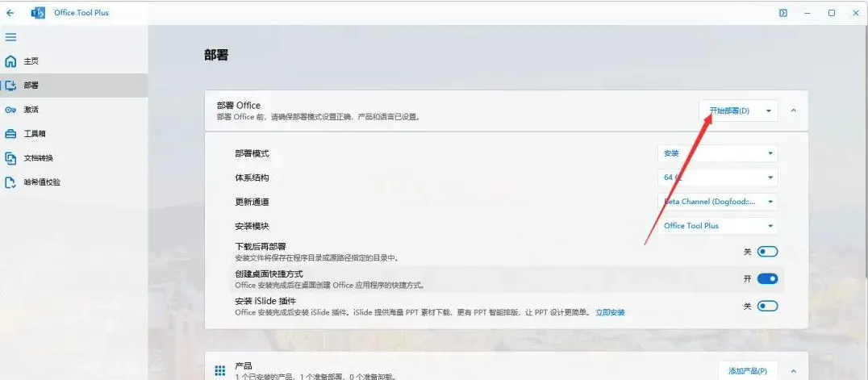
Task: Click the 下载后再部署 label
Action: [x=261, y=247]
